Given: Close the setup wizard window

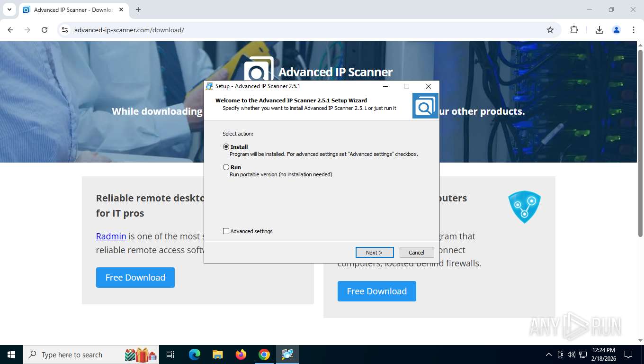Looking at the screenshot, I should [x=428, y=86].
